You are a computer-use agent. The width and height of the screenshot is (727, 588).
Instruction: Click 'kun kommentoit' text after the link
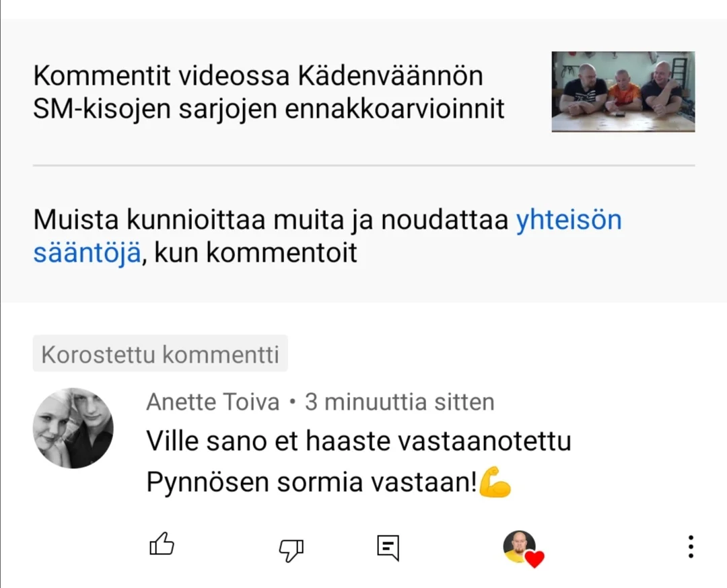[x=255, y=253]
